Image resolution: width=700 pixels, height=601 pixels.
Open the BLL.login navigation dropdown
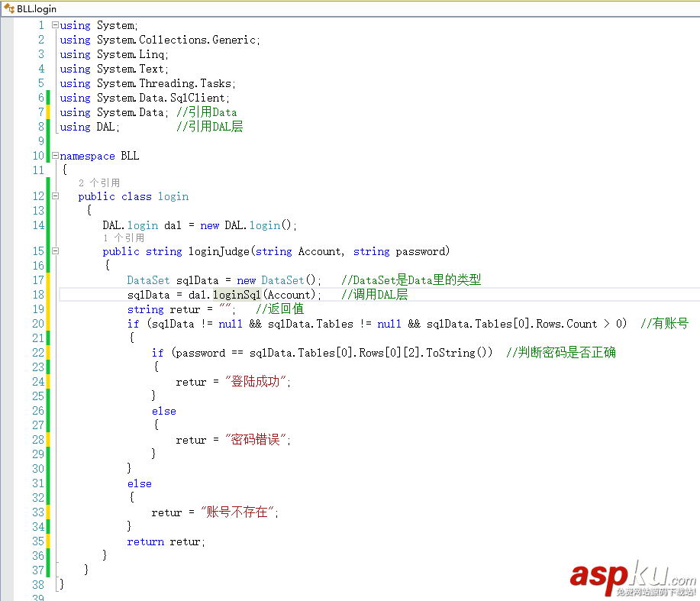350,9
